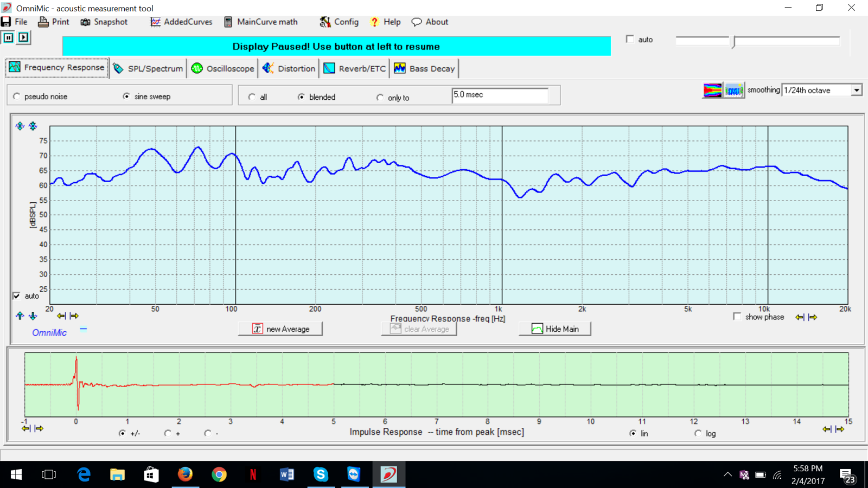Open Word from the taskbar
868x488 pixels.
[x=286, y=474]
